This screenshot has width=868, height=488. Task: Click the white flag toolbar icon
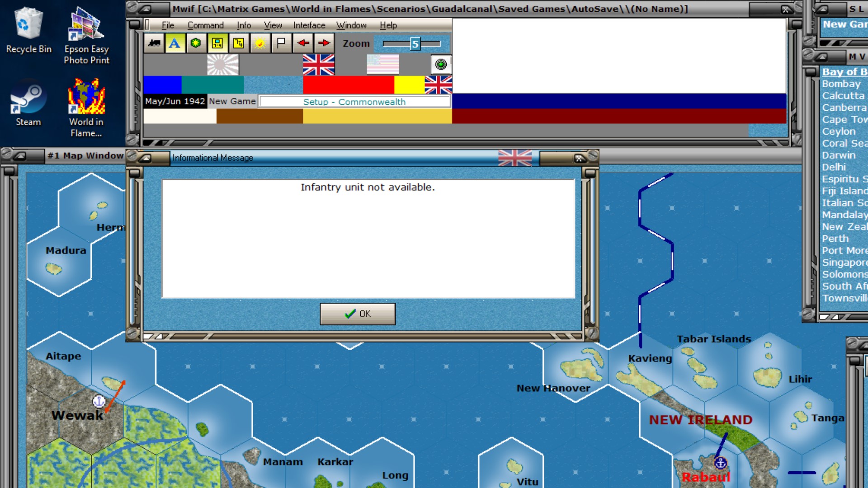click(x=281, y=43)
